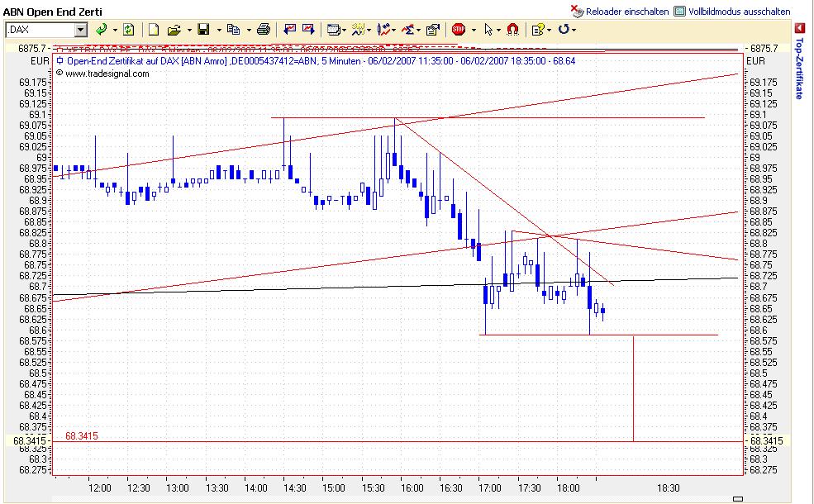This screenshot has height=504, width=814.
Task: Click the red STOP sign icon
Action: click(459, 30)
